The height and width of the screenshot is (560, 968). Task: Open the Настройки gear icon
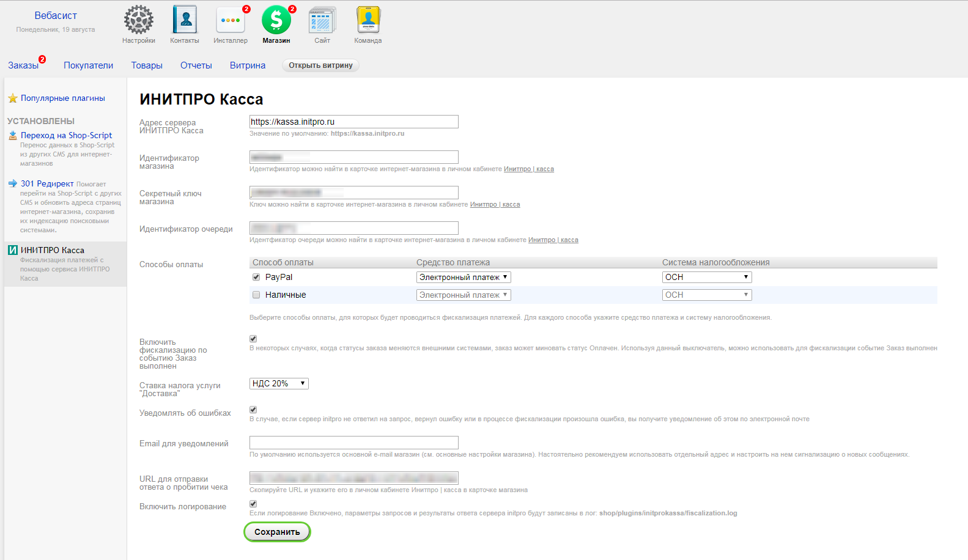pyautogui.click(x=139, y=20)
